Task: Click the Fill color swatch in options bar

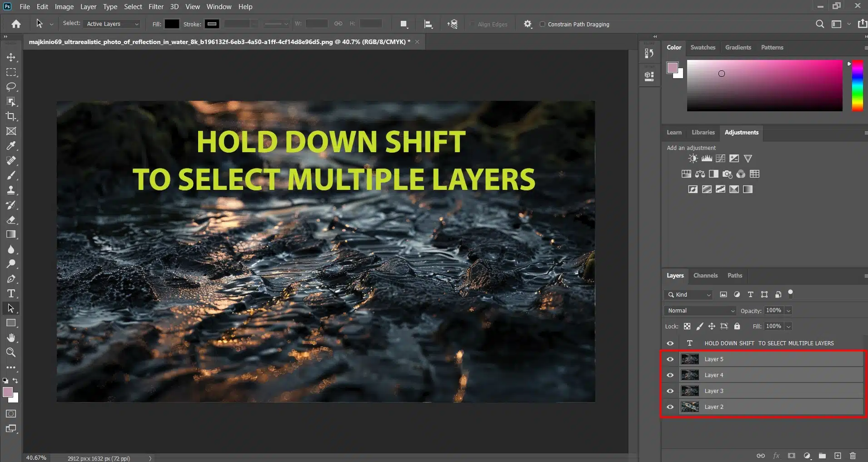Action: click(x=172, y=24)
